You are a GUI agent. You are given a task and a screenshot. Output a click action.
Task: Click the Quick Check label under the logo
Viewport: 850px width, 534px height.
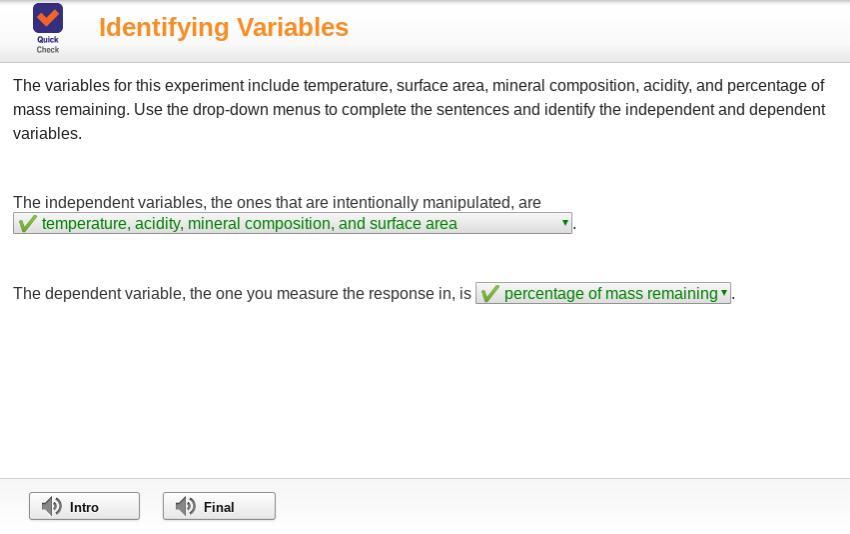tap(48, 44)
